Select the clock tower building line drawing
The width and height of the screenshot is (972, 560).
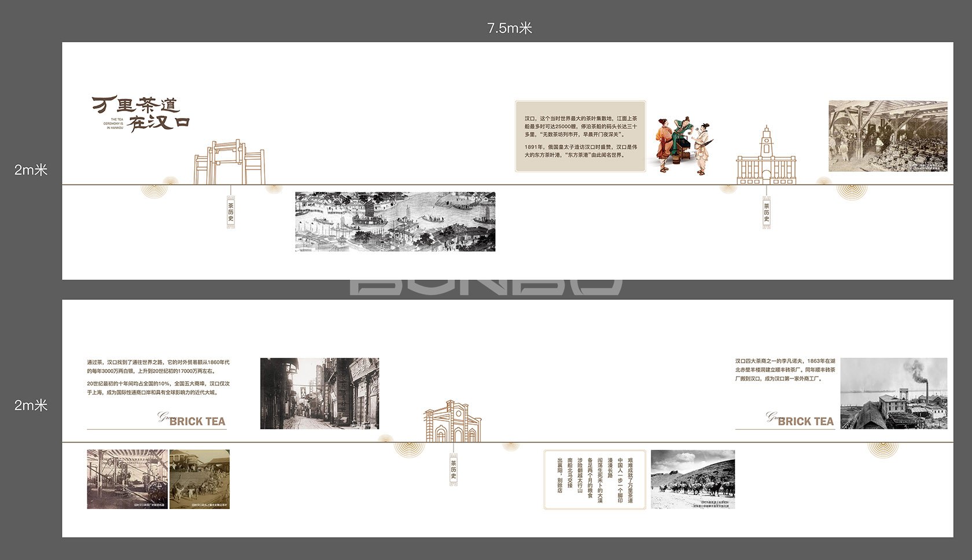tap(766, 157)
